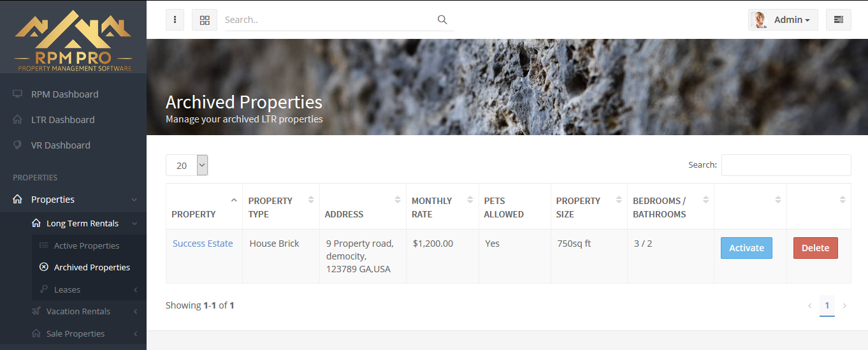Click the list icon beside Active Properties
The image size is (868, 350).
coord(44,245)
